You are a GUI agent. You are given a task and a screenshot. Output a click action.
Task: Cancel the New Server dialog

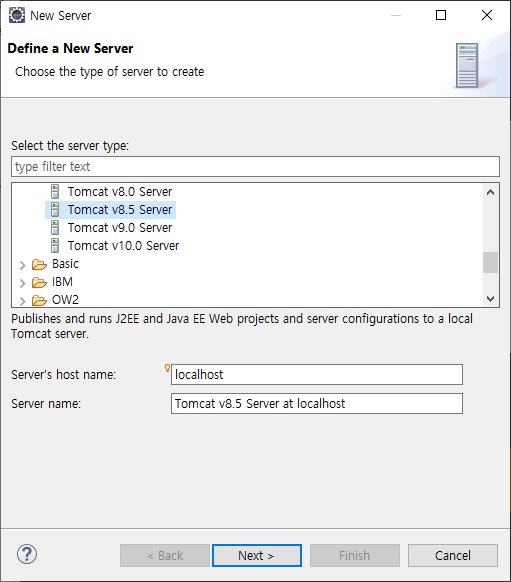(453, 556)
